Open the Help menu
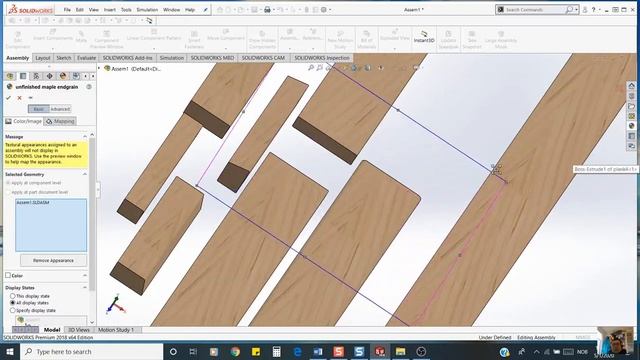 (190, 10)
